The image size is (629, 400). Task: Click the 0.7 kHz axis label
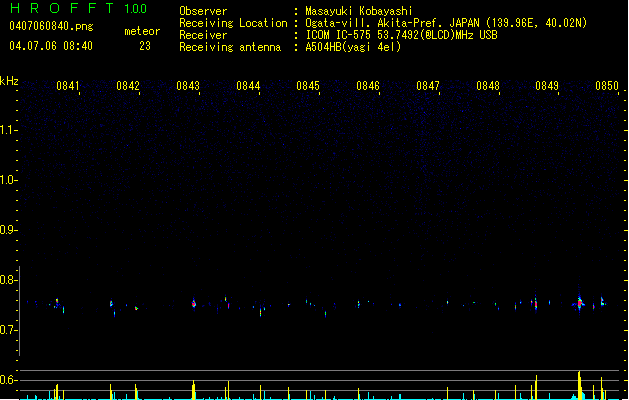tap(7, 330)
